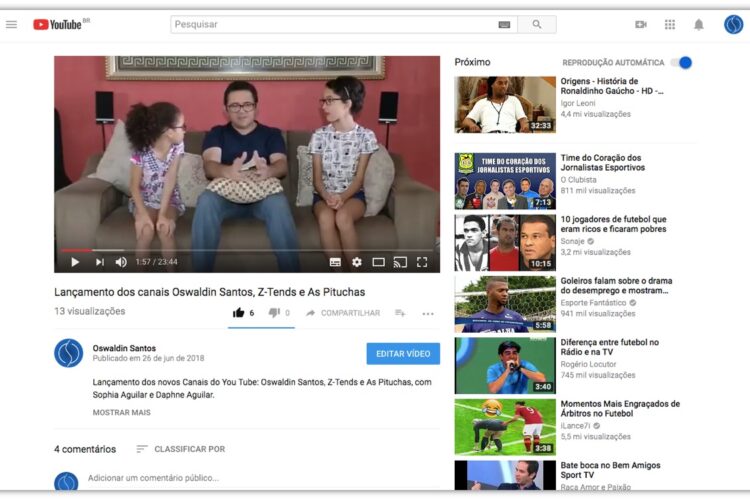
Task: Enter fullscreen mode
Action: (x=422, y=262)
